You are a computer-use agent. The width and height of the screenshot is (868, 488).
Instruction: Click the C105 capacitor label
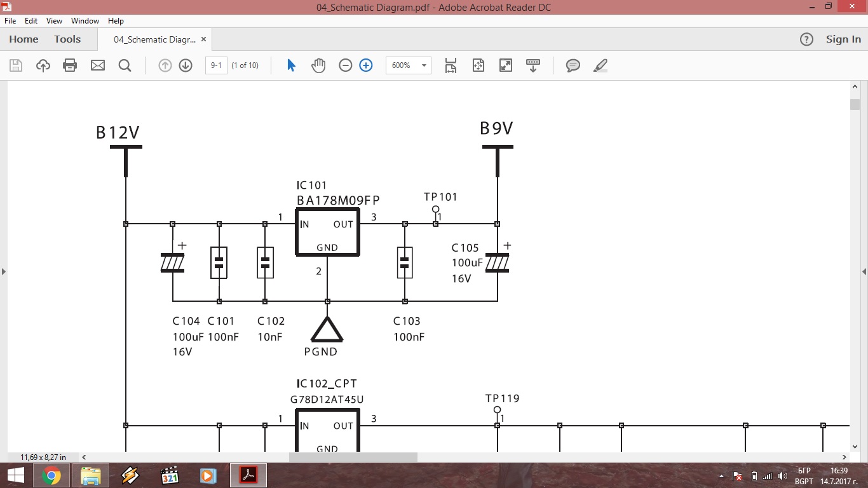pyautogui.click(x=465, y=248)
